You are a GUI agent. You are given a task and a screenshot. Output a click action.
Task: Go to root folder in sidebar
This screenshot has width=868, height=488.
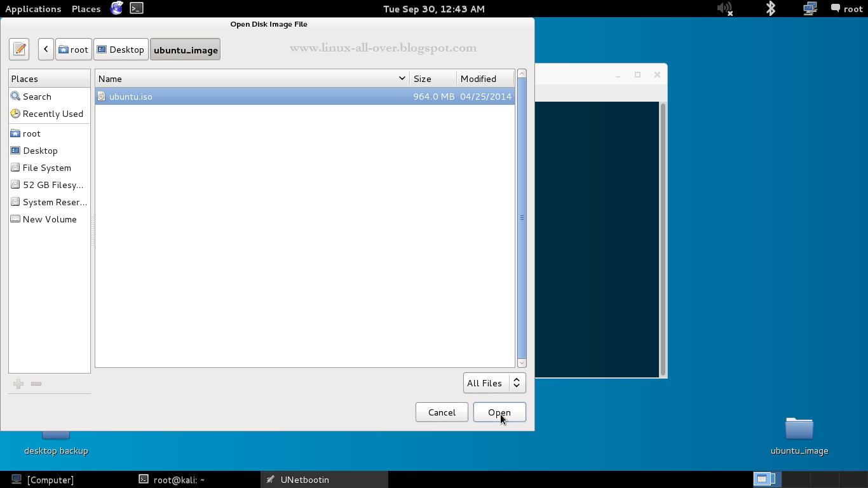[50, 133]
